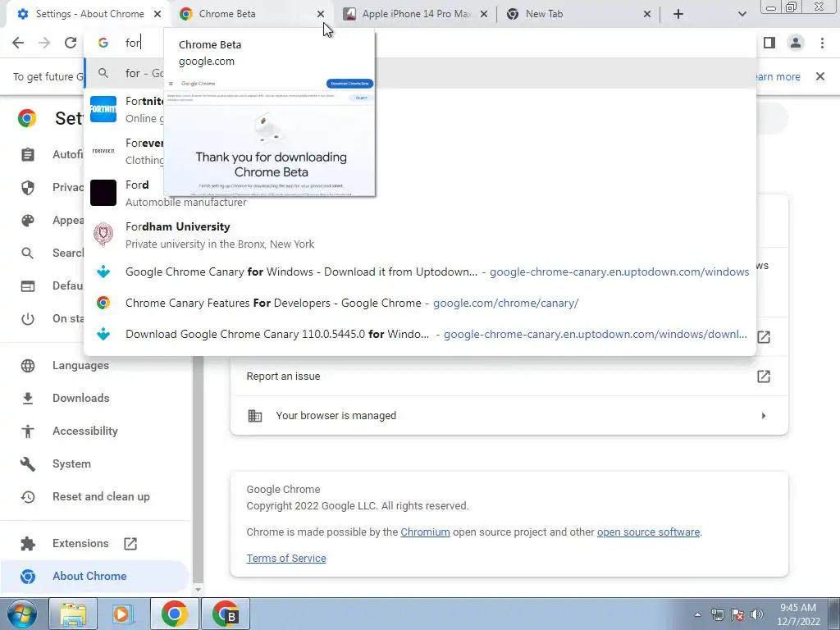The width and height of the screenshot is (840, 630).
Task: Click the Fordham University crest icon
Action: coord(103,235)
